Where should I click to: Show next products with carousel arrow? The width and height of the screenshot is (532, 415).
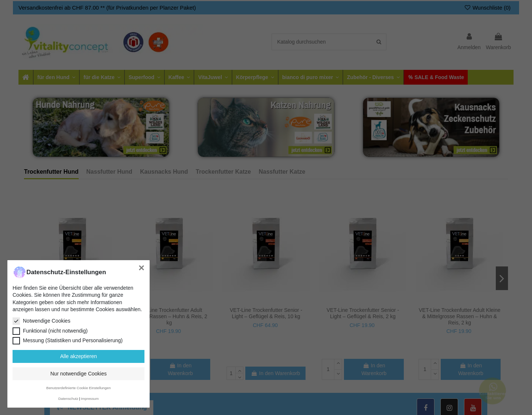(502, 278)
